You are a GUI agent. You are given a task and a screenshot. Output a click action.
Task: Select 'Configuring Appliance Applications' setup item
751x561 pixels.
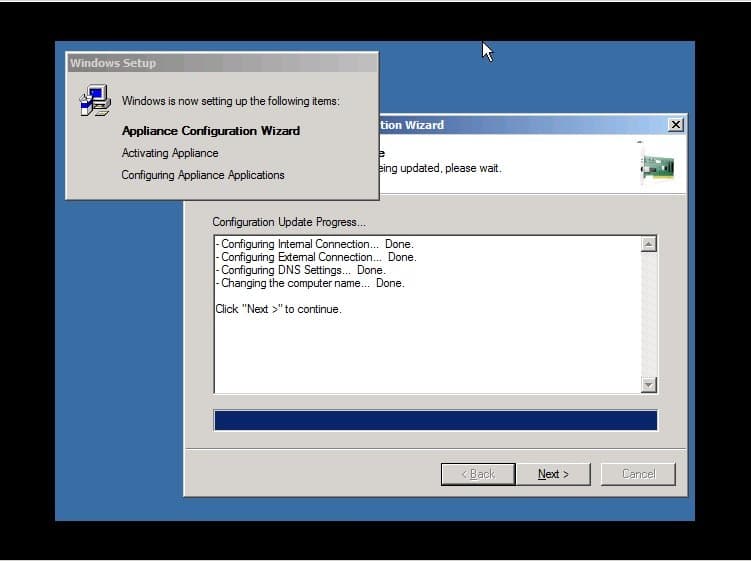click(x=203, y=175)
